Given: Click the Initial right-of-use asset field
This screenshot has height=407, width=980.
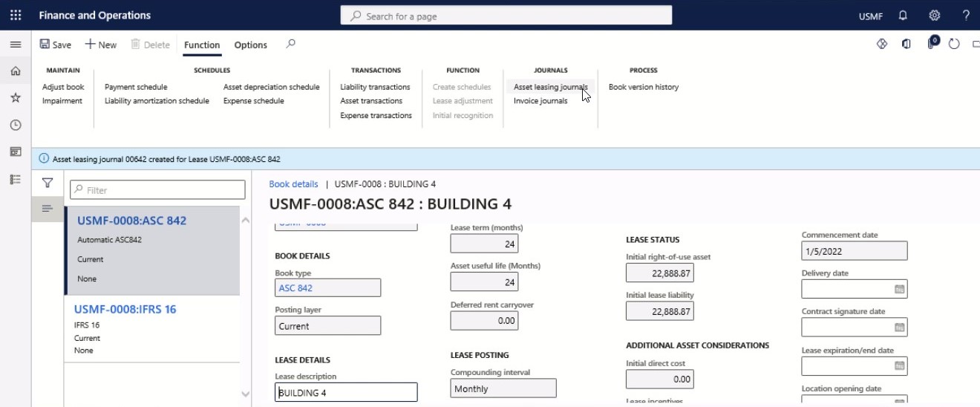Looking at the screenshot, I should click(660, 273).
